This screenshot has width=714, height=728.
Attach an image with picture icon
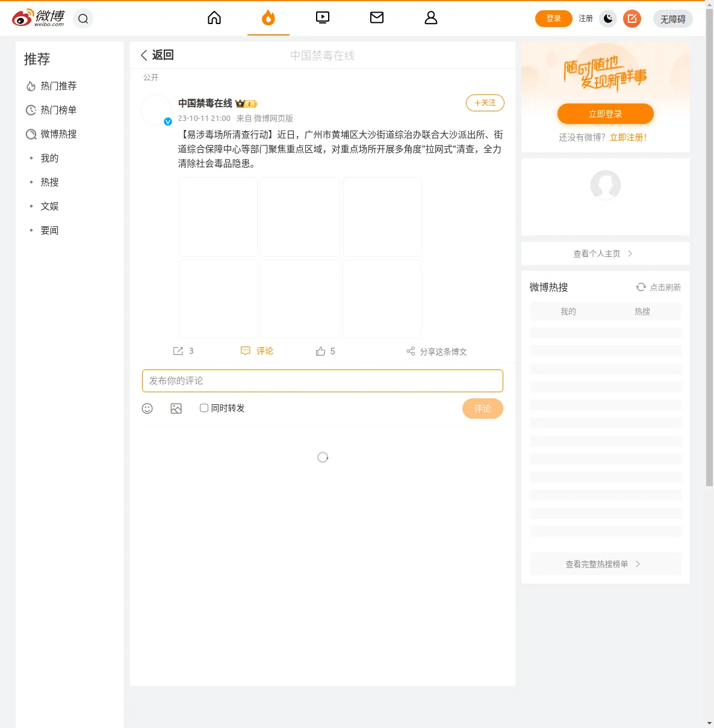click(x=176, y=409)
